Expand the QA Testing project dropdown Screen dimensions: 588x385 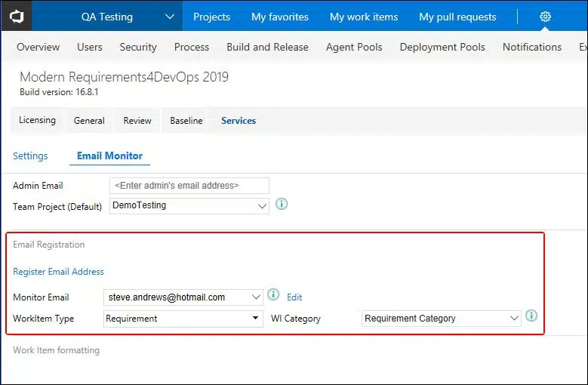point(169,17)
